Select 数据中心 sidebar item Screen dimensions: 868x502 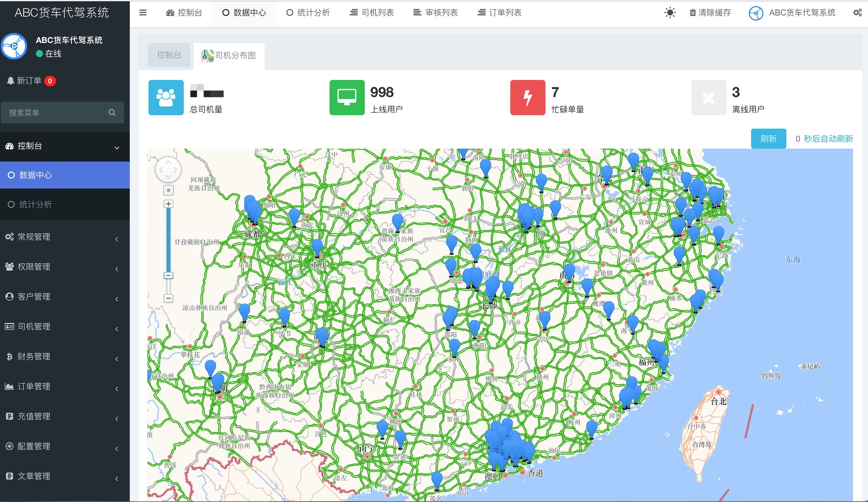(x=35, y=175)
